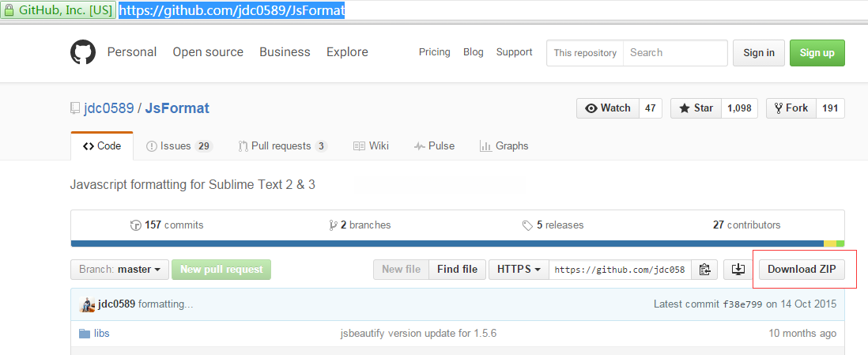Select the clone URL text field
This screenshot has height=355, width=868.
tap(621, 270)
